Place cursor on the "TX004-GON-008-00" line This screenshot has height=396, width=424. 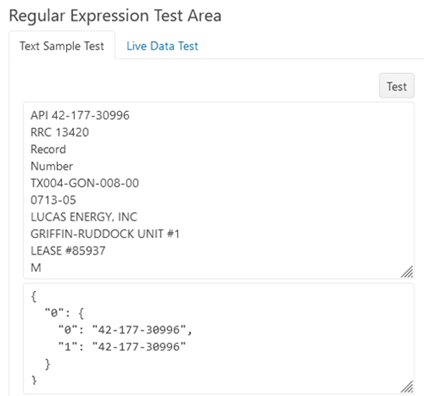[x=85, y=183]
